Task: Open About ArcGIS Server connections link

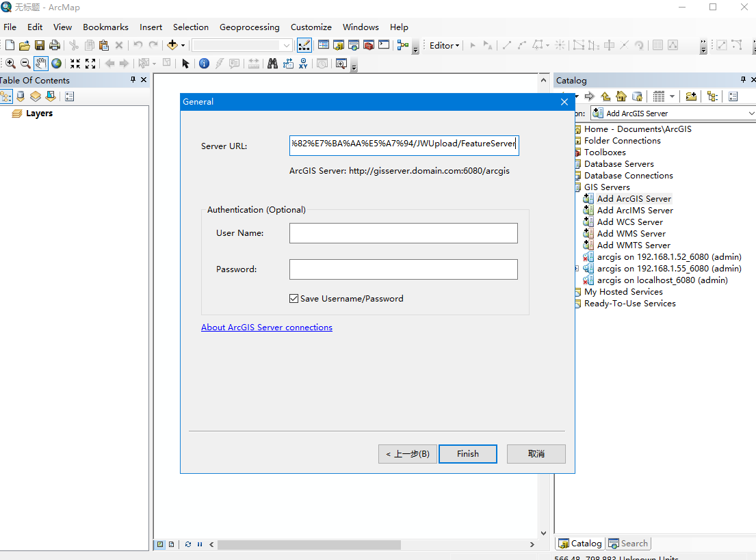Action: click(x=267, y=327)
